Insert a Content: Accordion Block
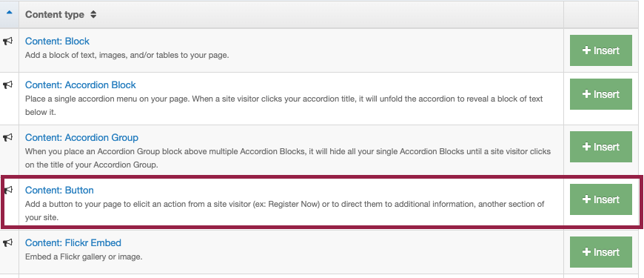The height and width of the screenshot is (278, 644). (x=601, y=94)
